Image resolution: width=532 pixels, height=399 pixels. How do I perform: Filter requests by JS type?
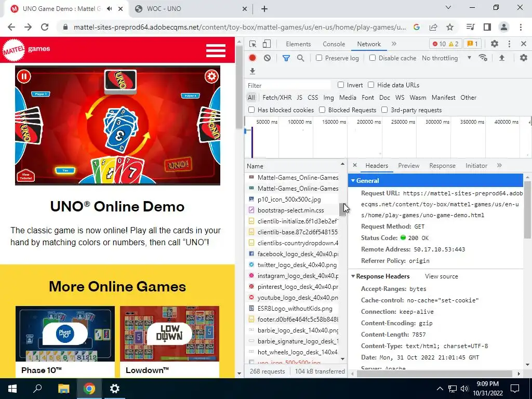pos(299,98)
